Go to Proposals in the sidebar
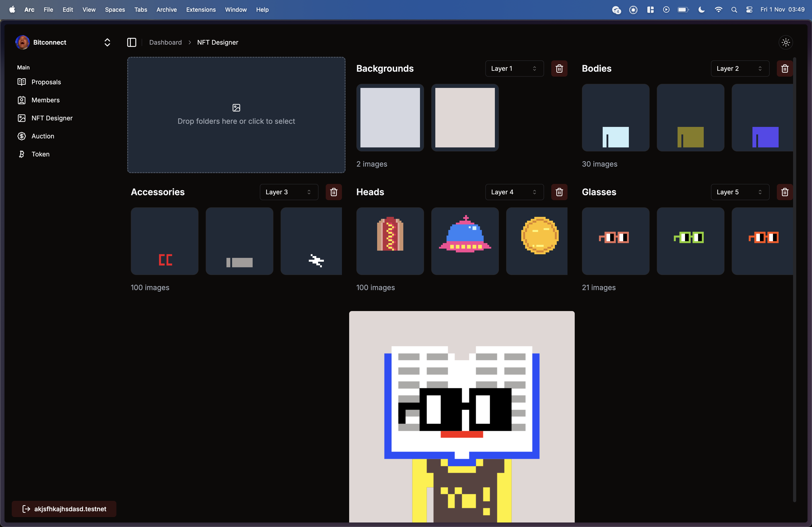 (46, 82)
